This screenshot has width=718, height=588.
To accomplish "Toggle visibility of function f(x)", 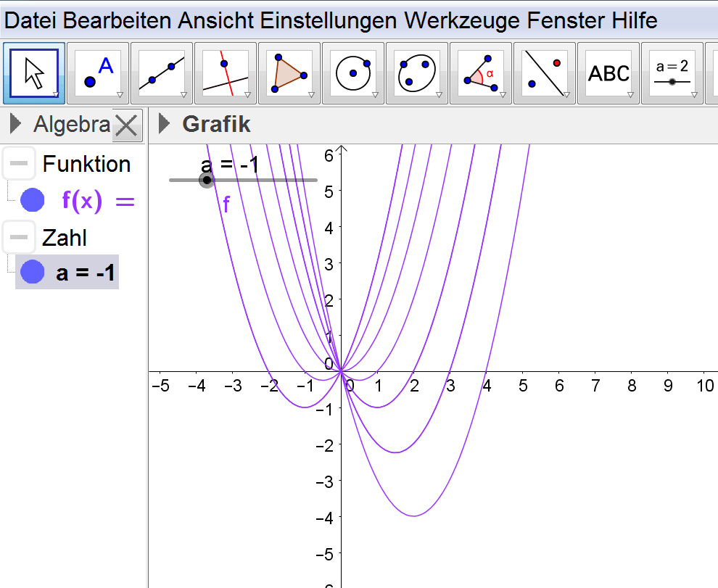I will point(33,199).
